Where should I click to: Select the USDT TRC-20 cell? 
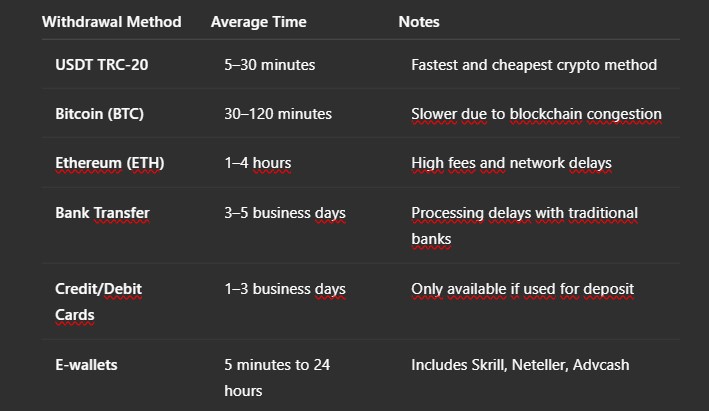[102, 65]
